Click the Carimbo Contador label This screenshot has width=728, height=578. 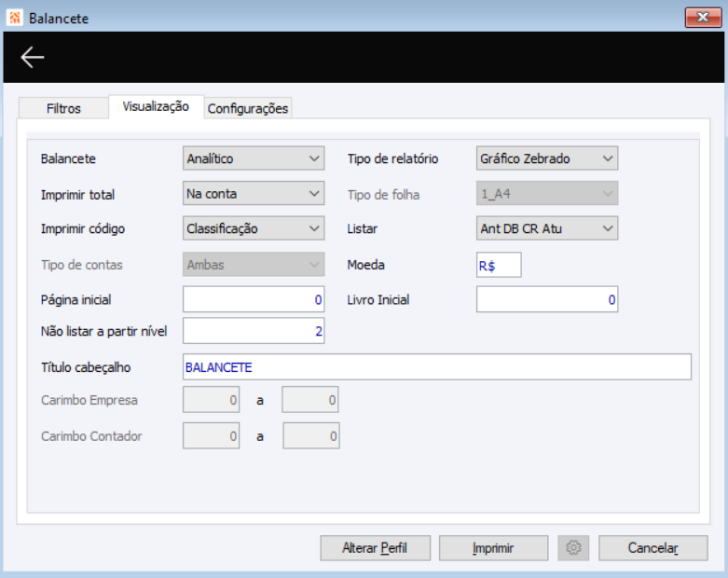(91, 436)
